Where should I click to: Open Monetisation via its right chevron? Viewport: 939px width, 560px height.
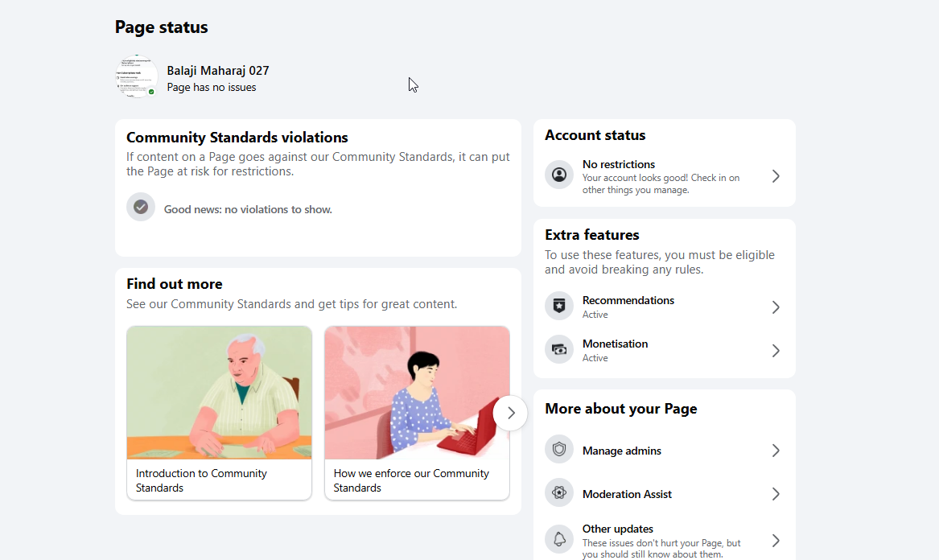pos(776,350)
